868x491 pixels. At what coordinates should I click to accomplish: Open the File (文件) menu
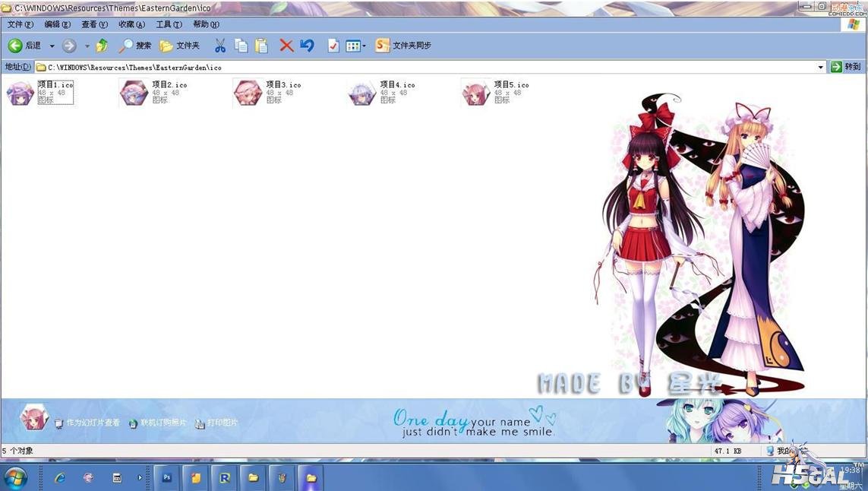pyautogui.click(x=21, y=24)
